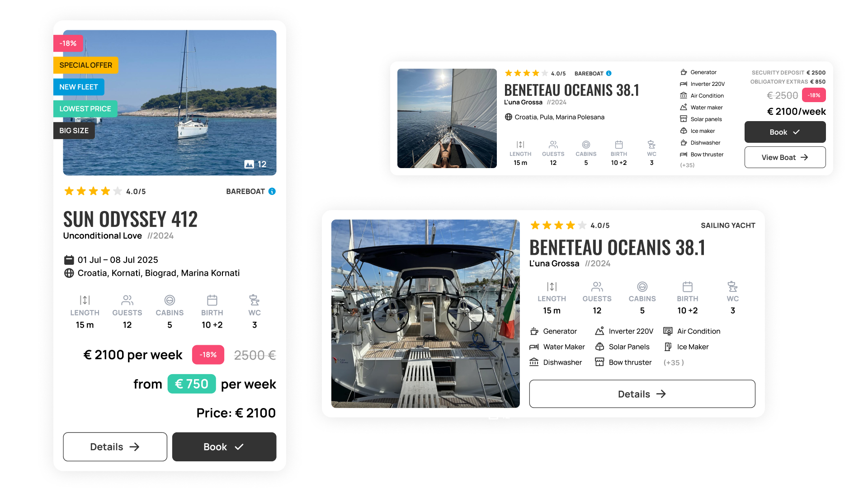Click the -18% badge next to € 2100 per week
This screenshot has width=868, height=488.
208,355
